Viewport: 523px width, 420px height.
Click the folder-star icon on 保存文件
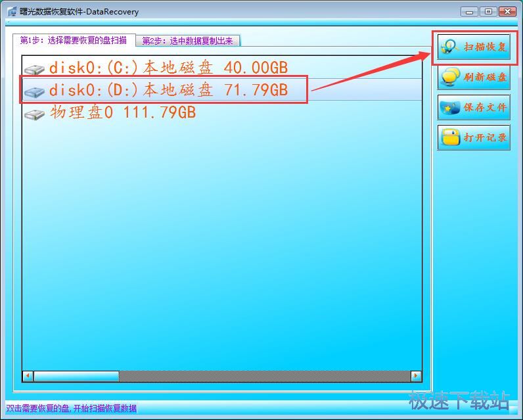point(450,108)
